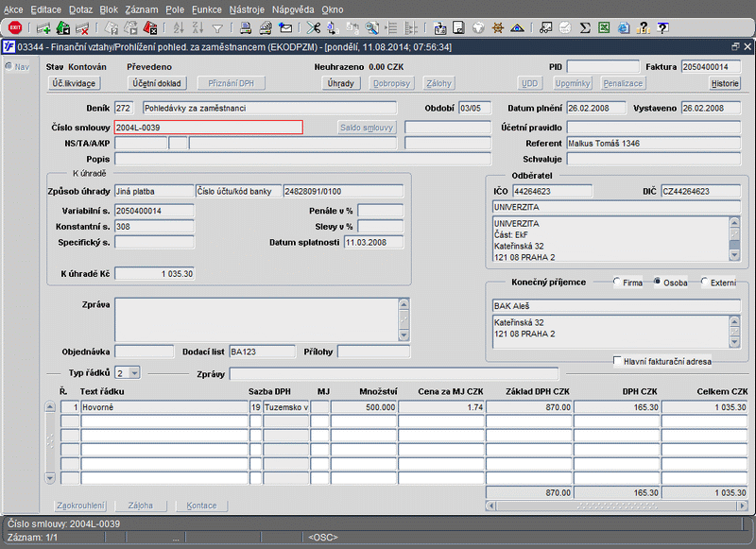Viewport: 756px width, 549px height.
Task: Enable Hlavní fakturační adresa checkbox
Action: tap(618, 361)
